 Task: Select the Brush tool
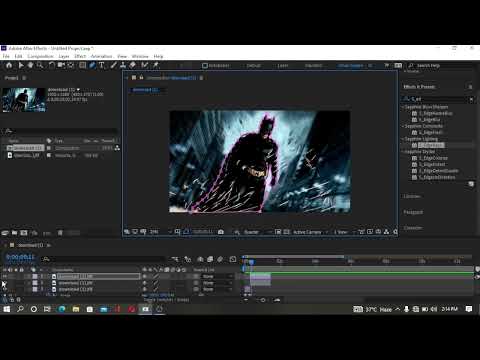[113, 65]
